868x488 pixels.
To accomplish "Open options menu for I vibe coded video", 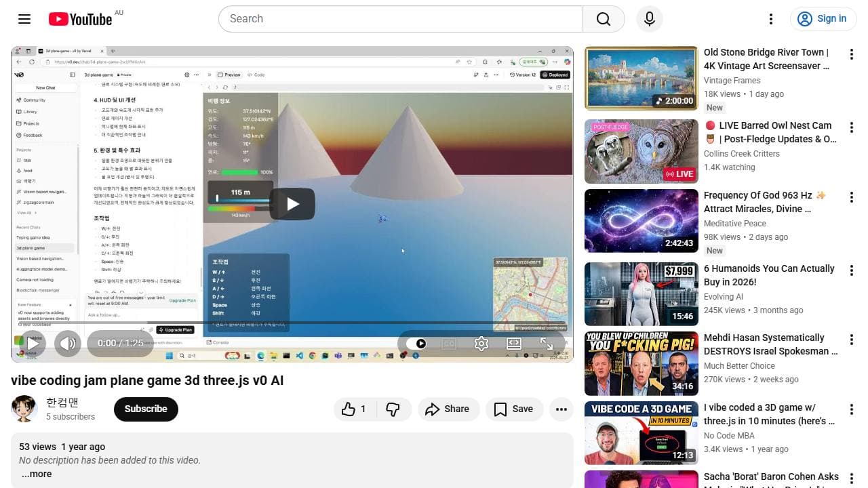I will 852,409.
